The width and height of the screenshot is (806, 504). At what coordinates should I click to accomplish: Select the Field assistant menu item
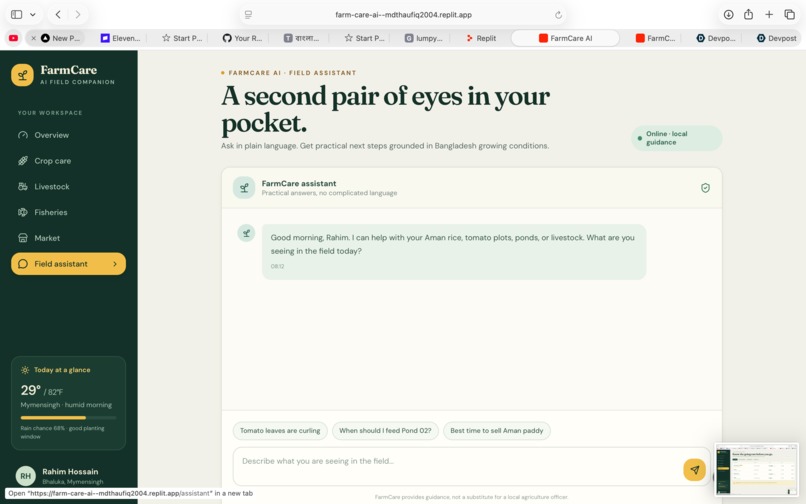point(68,264)
